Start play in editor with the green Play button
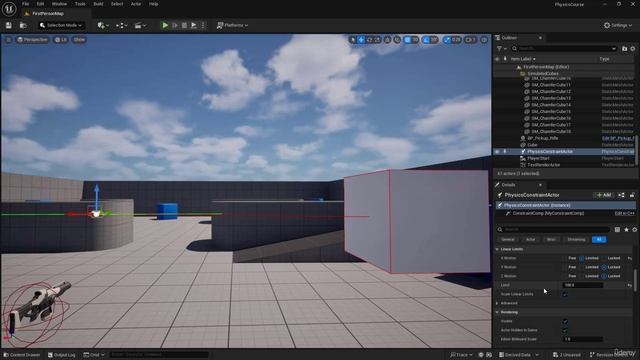Image resolution: width=640 pixels, height=360 pixels. click(165, 25)
